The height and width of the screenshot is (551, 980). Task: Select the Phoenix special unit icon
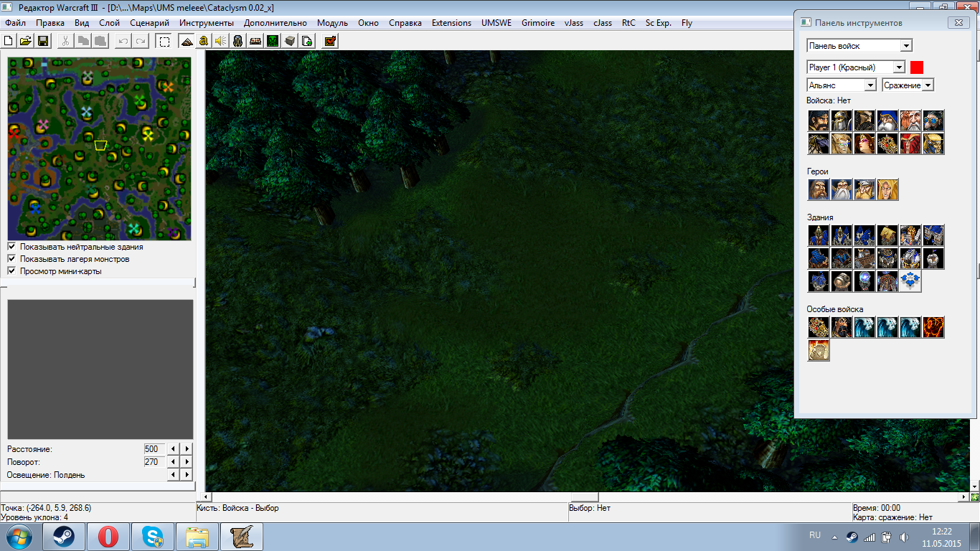coord(933,327)
